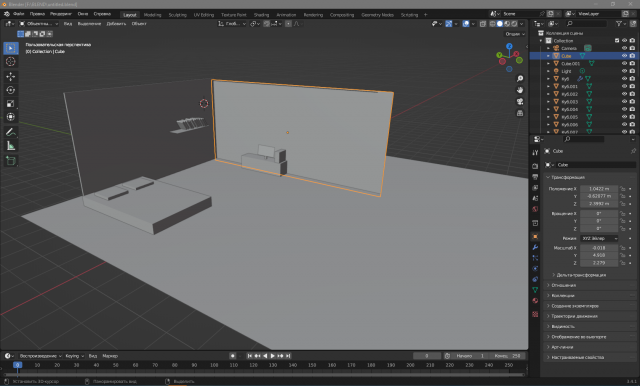Viewport: 640px width, 386px height.
Task: Toggle Collection exclude checkbox in outliner
Action: 617,41
